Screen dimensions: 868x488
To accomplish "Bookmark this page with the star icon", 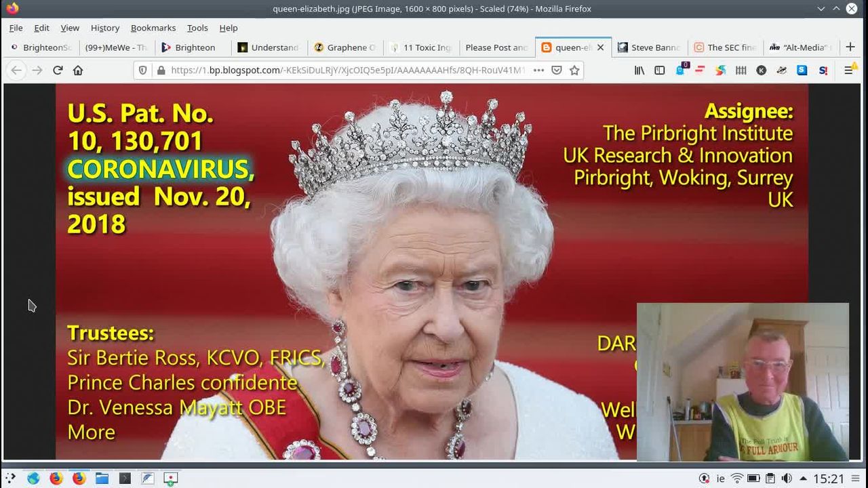I will [x=574, y=70].
